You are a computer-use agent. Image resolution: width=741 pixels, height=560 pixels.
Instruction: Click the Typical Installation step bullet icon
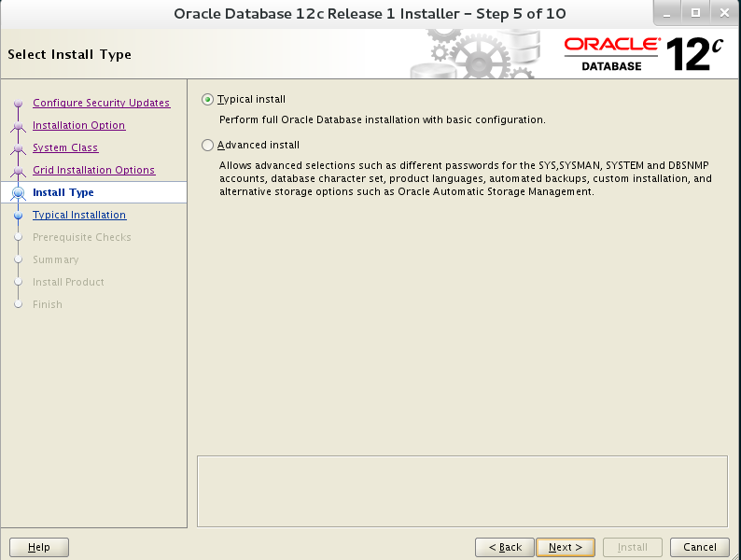pos(18,216)
